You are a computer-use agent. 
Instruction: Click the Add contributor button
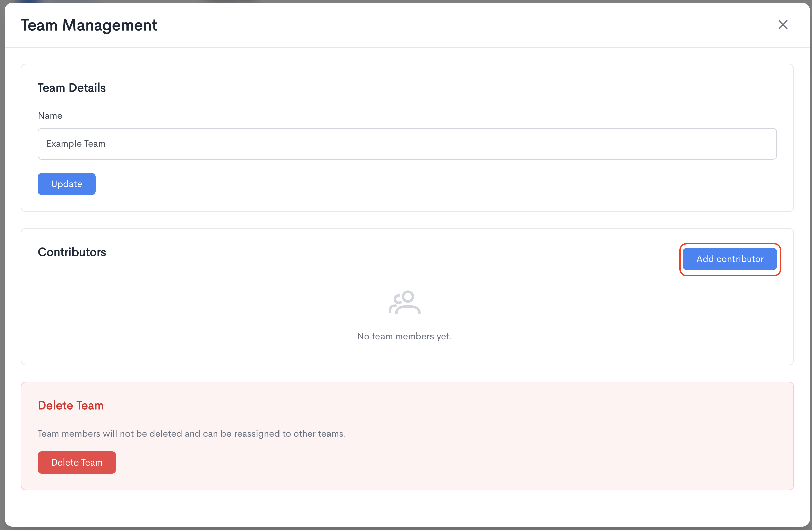point(730,259)
